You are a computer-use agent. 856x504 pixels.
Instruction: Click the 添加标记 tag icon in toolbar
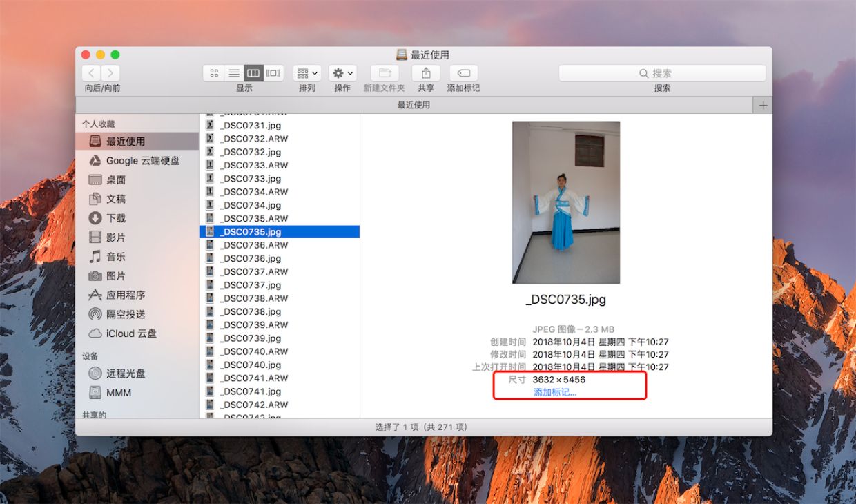[x=463, y=73]
